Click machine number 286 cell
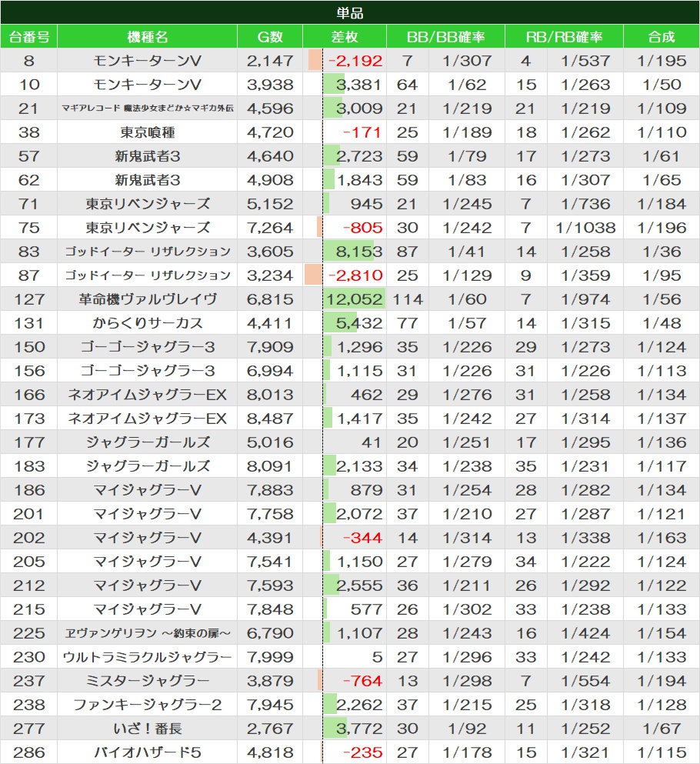The height and width of the screenshot is (764, 700). (28, 752)
